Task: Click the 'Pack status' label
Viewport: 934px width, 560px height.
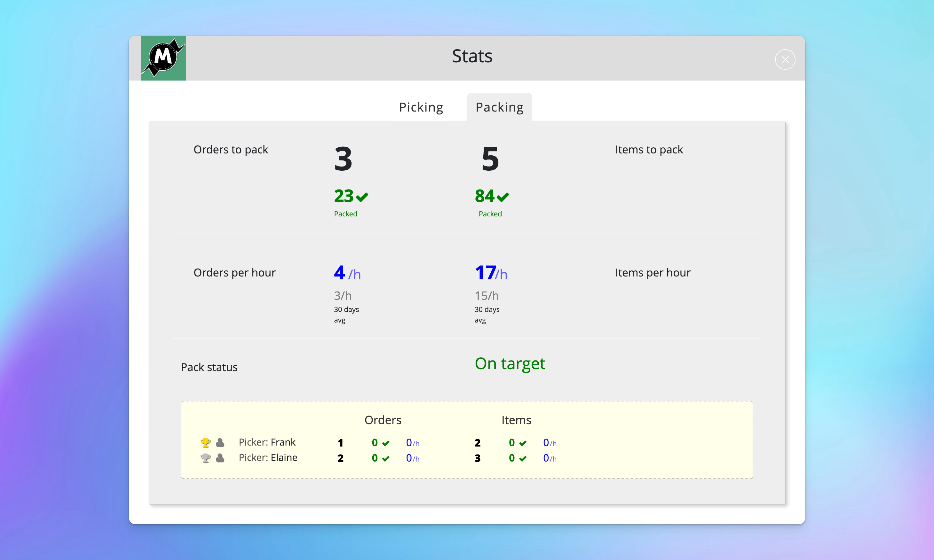Action: point(209,368)
